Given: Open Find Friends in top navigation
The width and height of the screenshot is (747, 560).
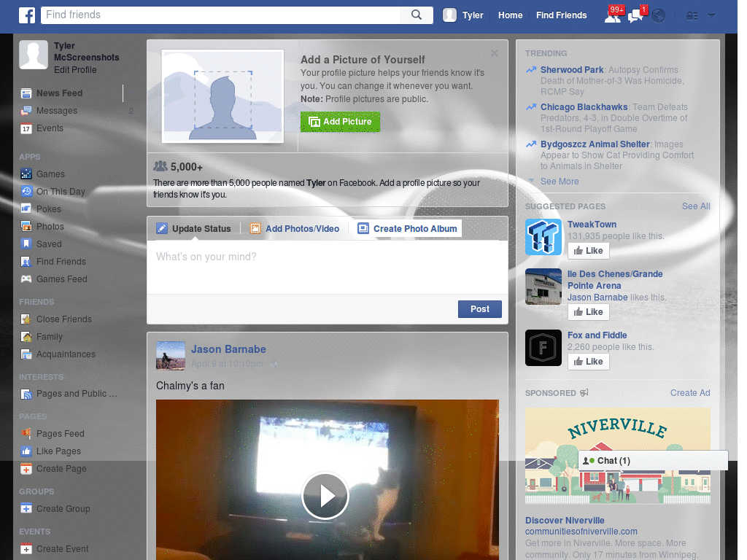Looking at the screenshot, I should pyautogui.click(x=561, y=15).
